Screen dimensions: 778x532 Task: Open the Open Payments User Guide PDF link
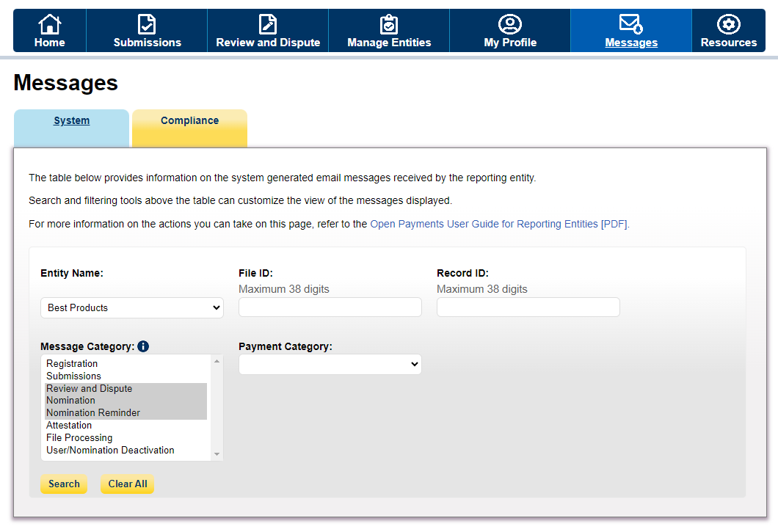(499, 224)
